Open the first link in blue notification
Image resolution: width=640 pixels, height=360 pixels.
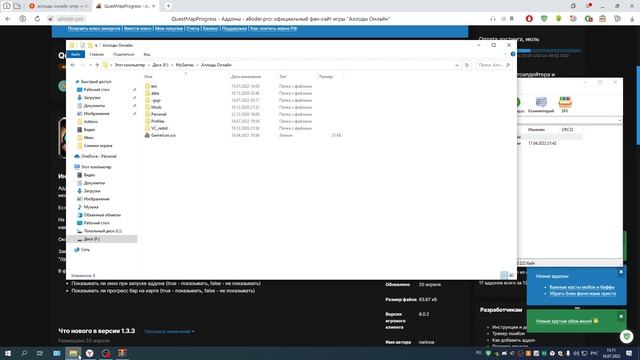[x=582, y=287]
